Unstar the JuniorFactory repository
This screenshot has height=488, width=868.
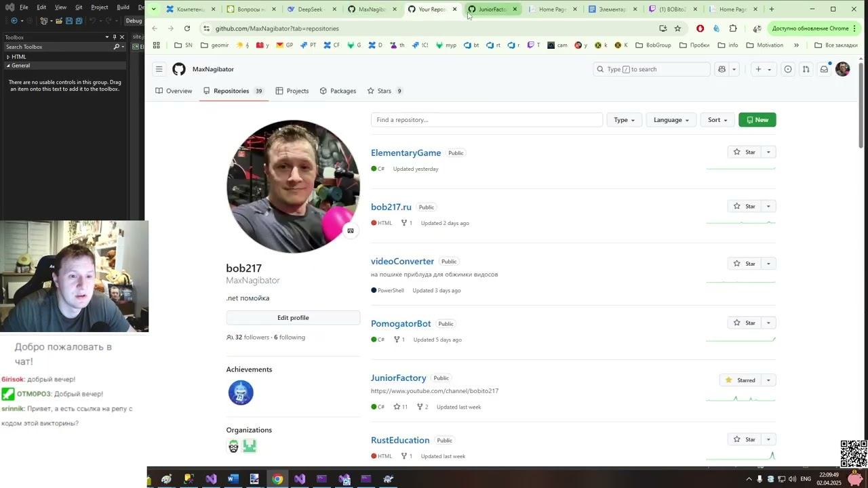[740, 380]
